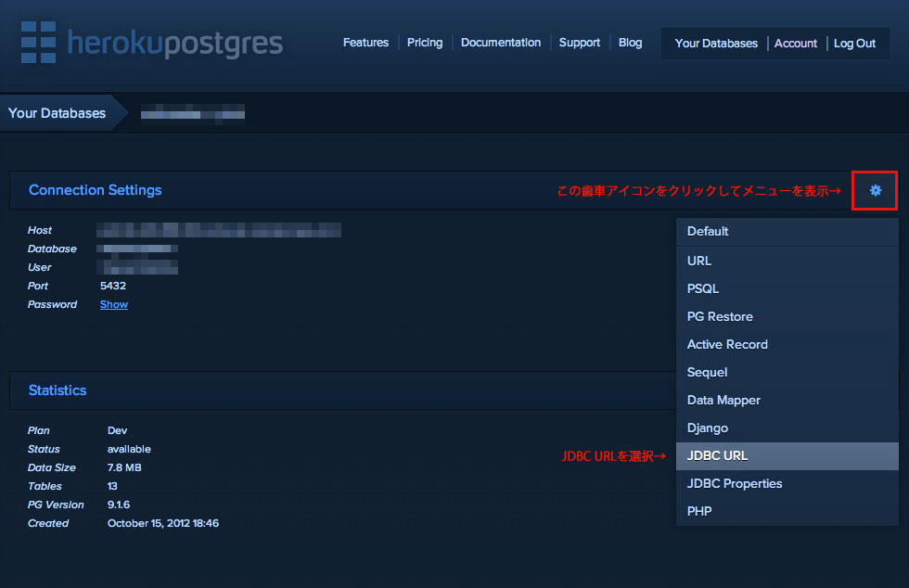Viewport: 909px width, 588px height.
Task: Select Django connection settings format
Action: click(x=787, y=428)
